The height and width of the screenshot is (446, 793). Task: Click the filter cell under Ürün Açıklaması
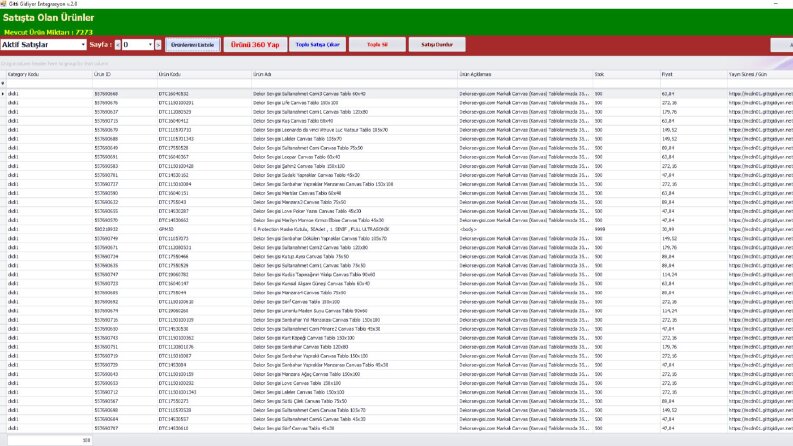click(x=525, y=83)
